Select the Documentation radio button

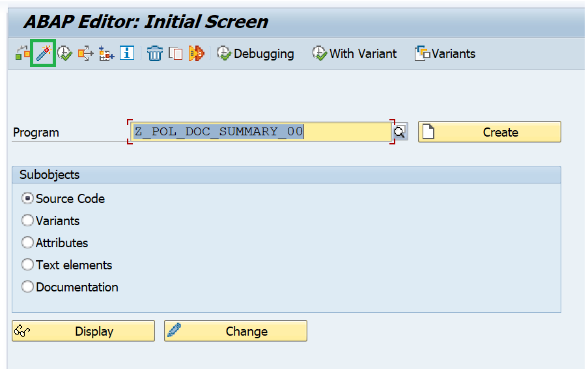[x=27, y=286]
